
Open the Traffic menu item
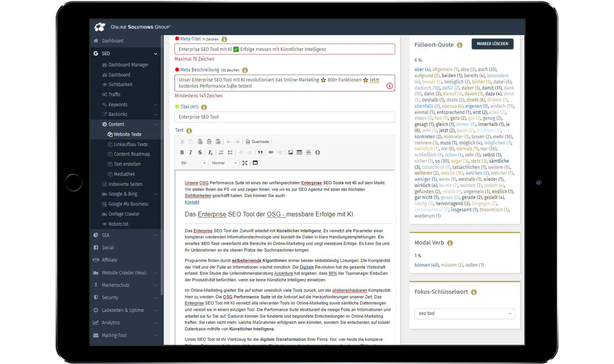coord(114,94)
